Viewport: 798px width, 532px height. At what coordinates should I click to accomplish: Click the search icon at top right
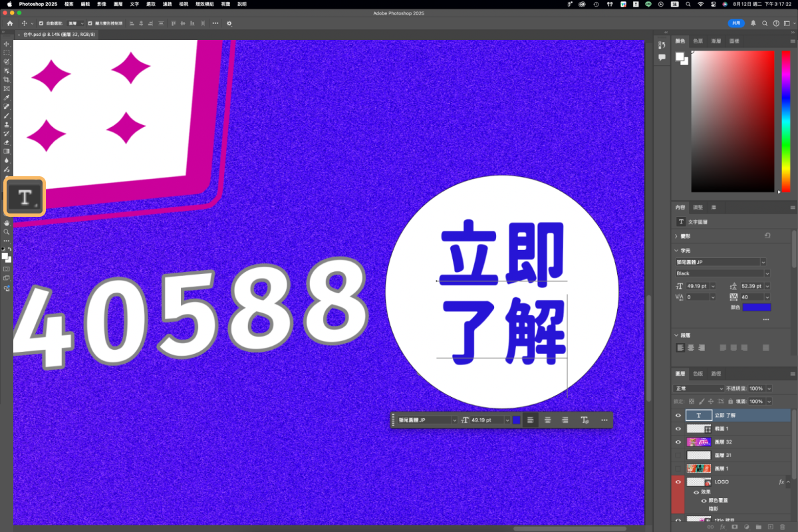[x=765, y=23]
